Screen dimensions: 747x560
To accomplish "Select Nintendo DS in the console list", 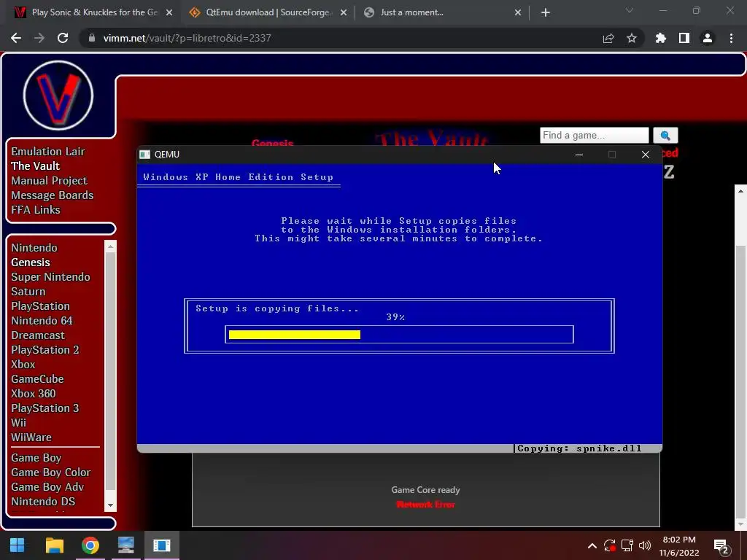I will [x=43, y=502].
